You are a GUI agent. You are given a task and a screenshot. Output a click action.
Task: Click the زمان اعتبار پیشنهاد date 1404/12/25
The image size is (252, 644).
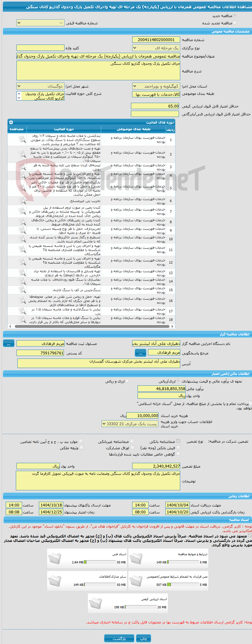pos(51,512)
